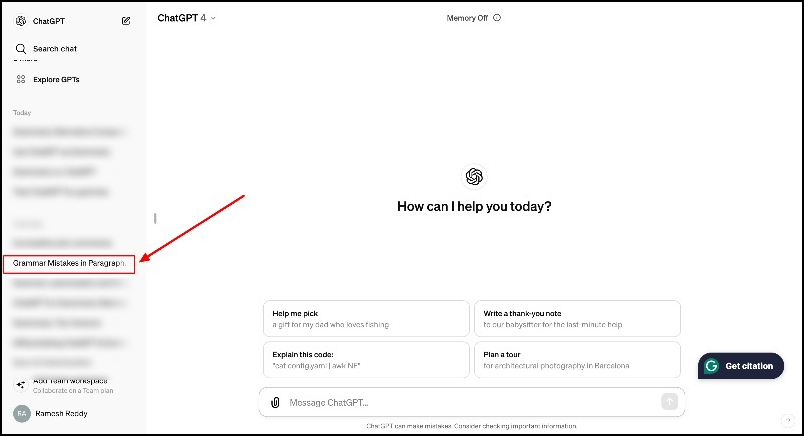This screenshot has height=436, width=804.
Task: Click in the Message ChatGPT input field
Action: [x=472, y=402]
